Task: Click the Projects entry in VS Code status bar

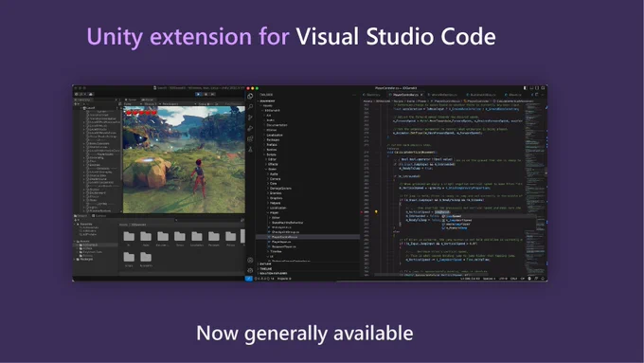Action: 284,279
